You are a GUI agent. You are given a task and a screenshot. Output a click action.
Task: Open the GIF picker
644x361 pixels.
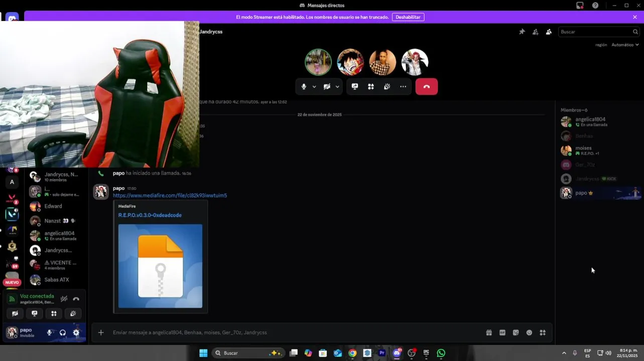tap(502, 332)
